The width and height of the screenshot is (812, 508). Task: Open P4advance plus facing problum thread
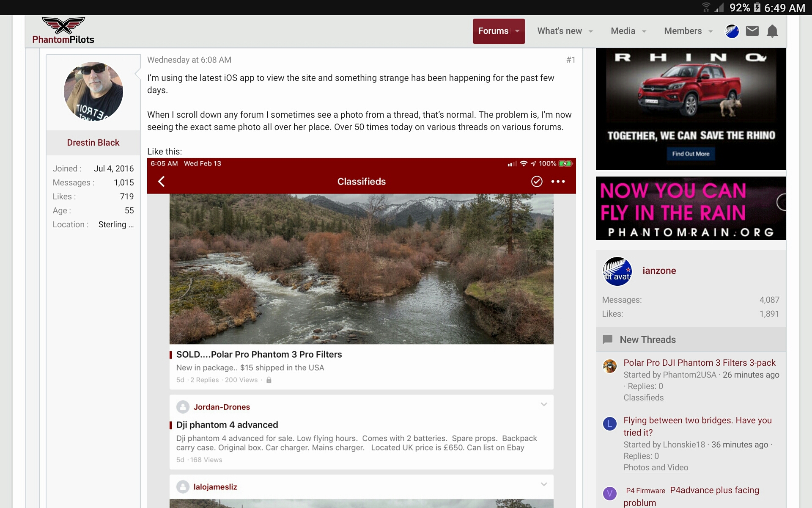(691, 497)
